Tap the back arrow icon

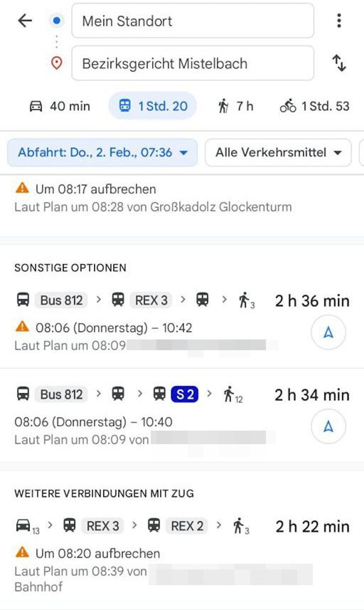pos(25,21)
